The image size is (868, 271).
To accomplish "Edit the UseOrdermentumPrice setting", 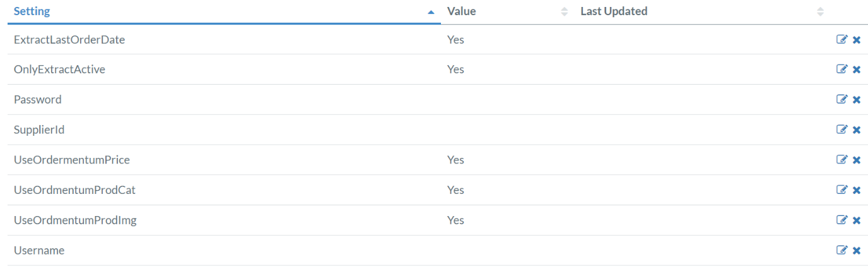I will [842, 160].
